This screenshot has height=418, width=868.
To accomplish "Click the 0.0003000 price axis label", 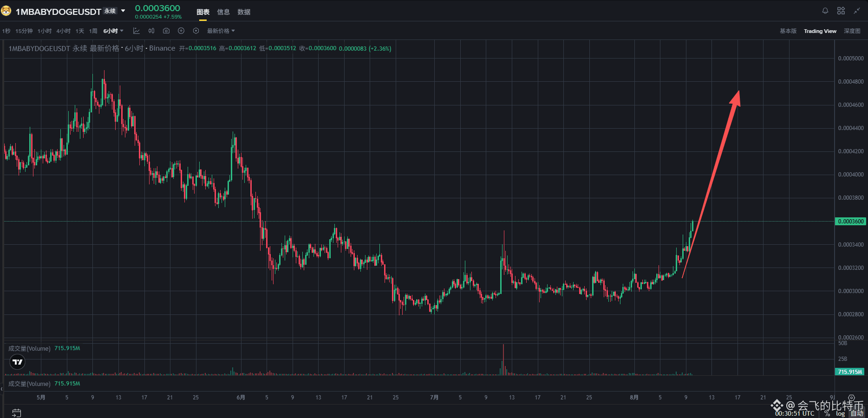I will (851, 291).
